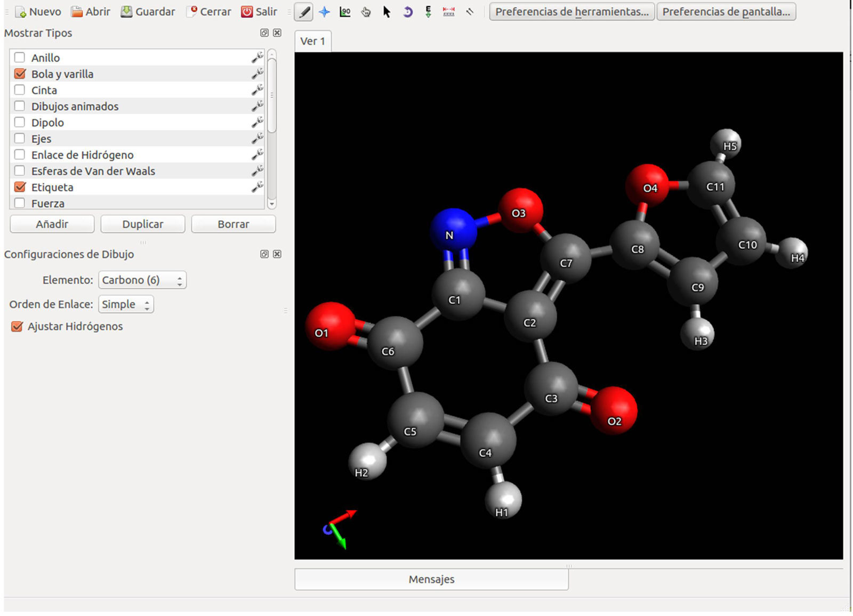Switch to the Selection arrow tool

387,12
